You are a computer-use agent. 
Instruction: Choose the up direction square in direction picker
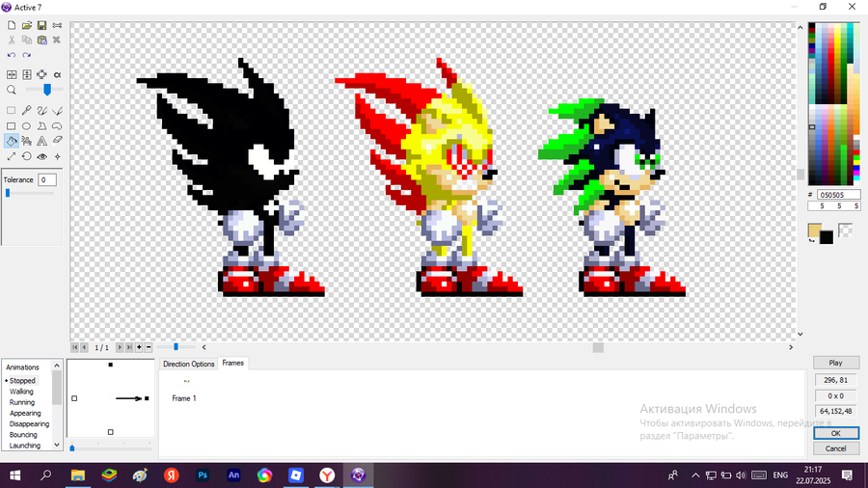tap(111, 365)
